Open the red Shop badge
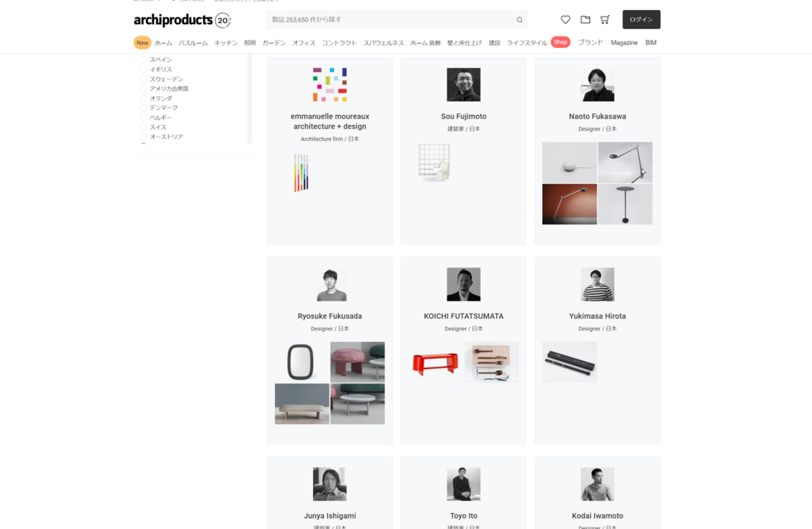Image resolution: width=812 pixels, height=529 pixels. point(560,42)
